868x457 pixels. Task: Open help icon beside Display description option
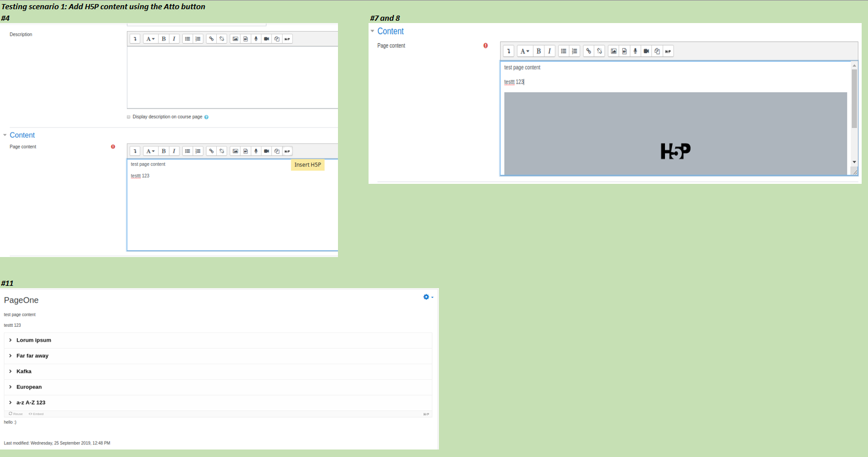tap(206, 117)
